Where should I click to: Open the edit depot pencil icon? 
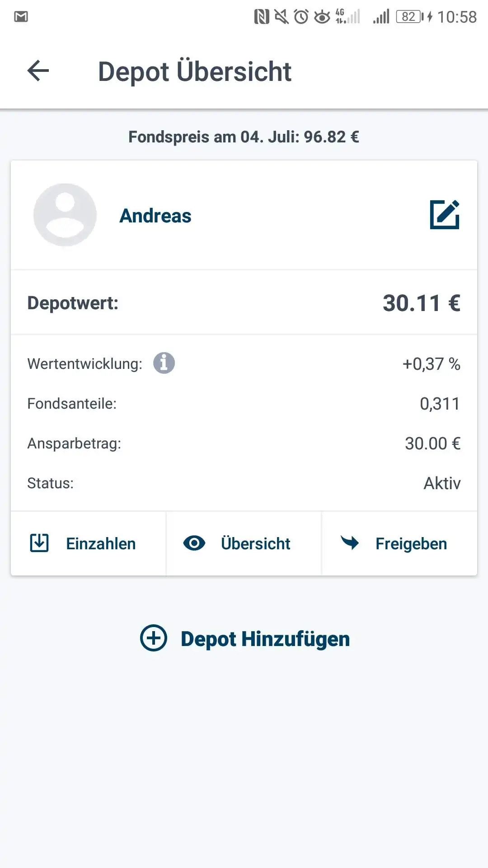click(445, 215)
